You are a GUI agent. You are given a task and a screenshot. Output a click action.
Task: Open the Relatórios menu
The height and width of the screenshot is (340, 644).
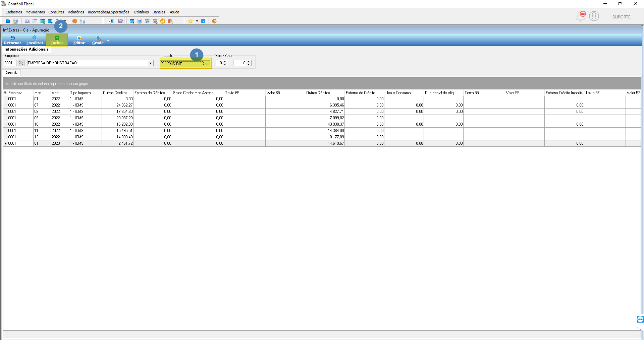tap(76, 12)
